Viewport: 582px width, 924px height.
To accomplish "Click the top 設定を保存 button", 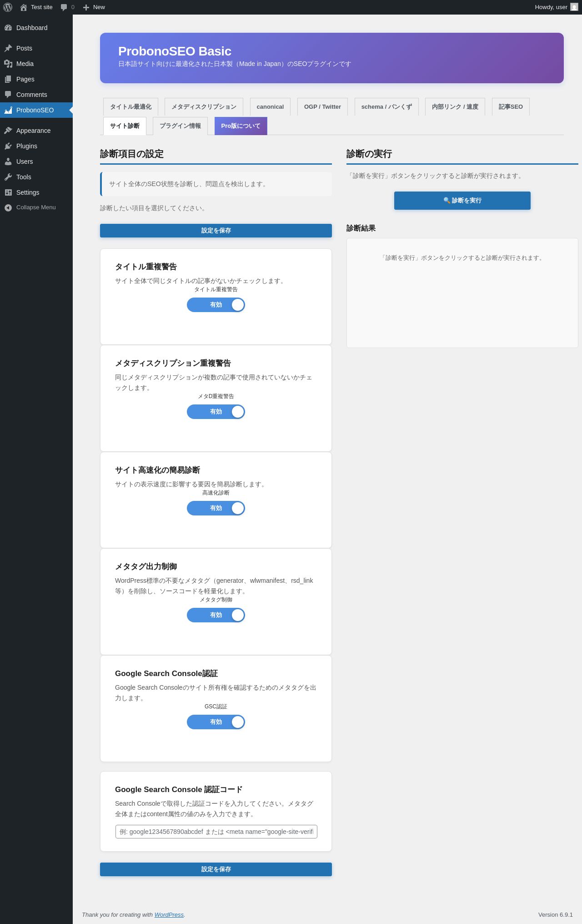I will tap(216, 231).
